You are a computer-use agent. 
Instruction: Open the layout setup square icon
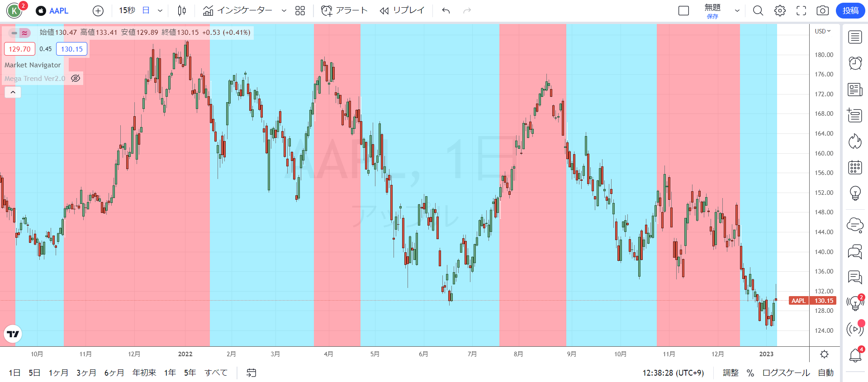pyautogui.click(x=683, y=11)
